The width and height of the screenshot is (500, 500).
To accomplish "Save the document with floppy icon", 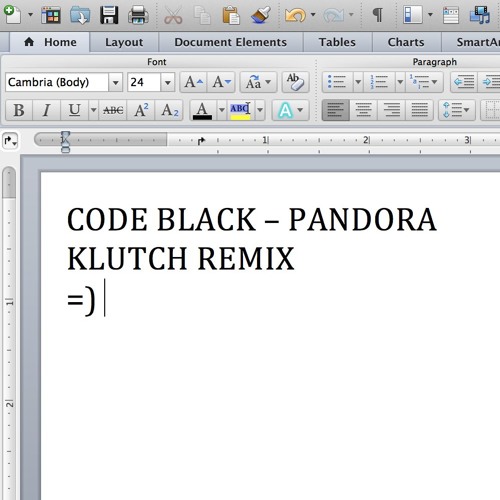I will coord(109,15).
